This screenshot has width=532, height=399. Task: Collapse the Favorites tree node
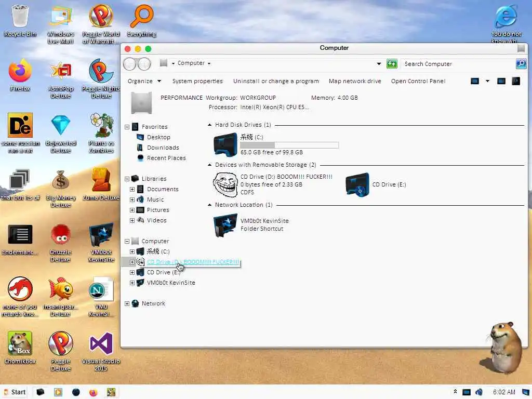127,127
